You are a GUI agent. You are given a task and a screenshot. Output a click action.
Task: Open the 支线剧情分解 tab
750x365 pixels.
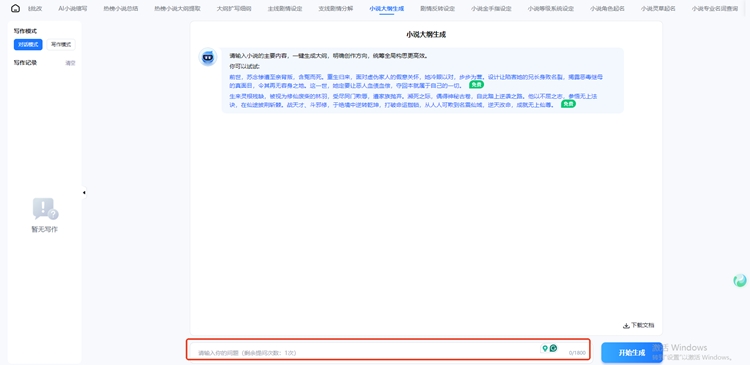coord(336,9)
